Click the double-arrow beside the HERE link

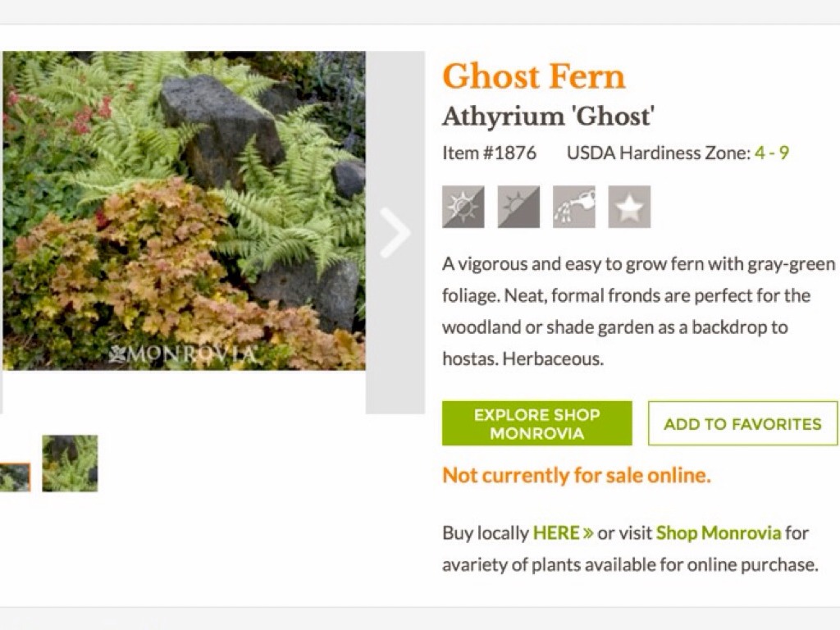pyautogui.click(x=587, y=533)
